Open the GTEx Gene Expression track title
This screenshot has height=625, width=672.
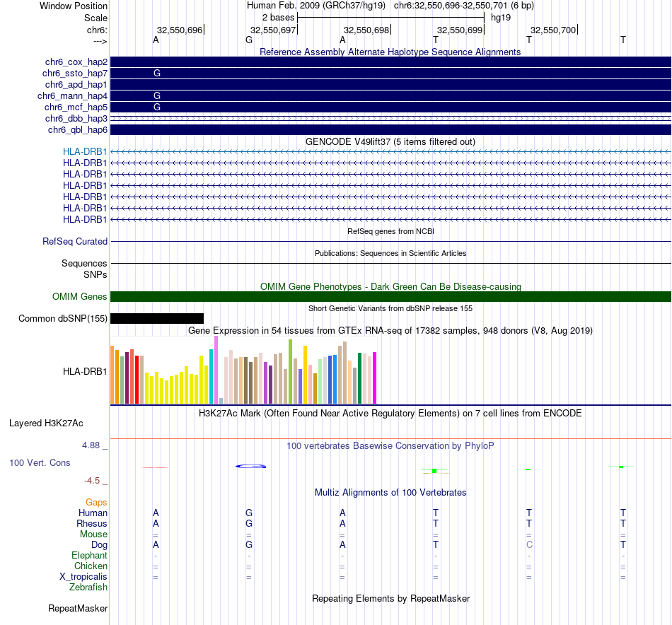[390, 331]
